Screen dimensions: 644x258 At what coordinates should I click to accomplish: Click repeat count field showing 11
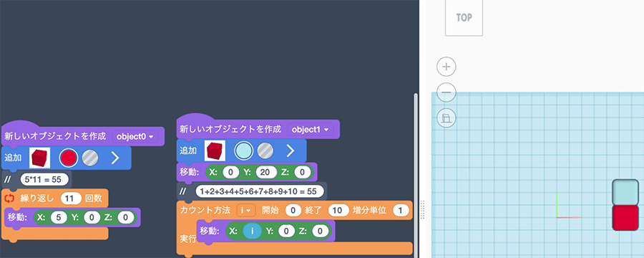(72, 199)
